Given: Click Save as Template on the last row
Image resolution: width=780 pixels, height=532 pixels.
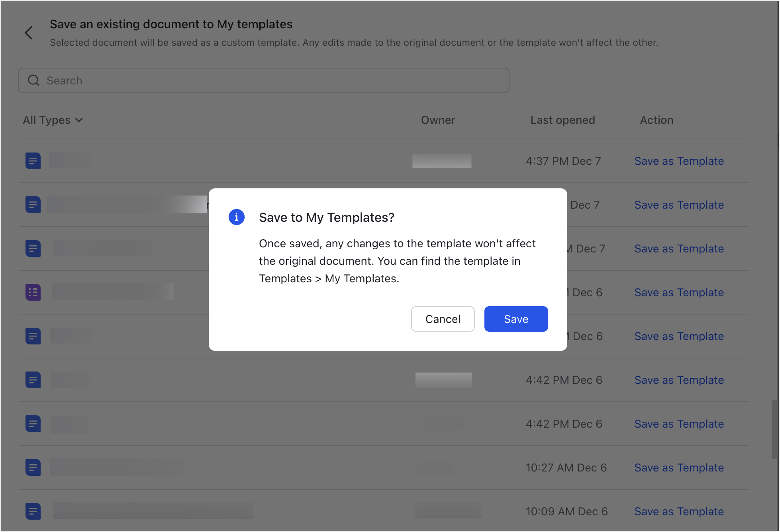Looking at the screenshot, I should [x=679, y=511].
